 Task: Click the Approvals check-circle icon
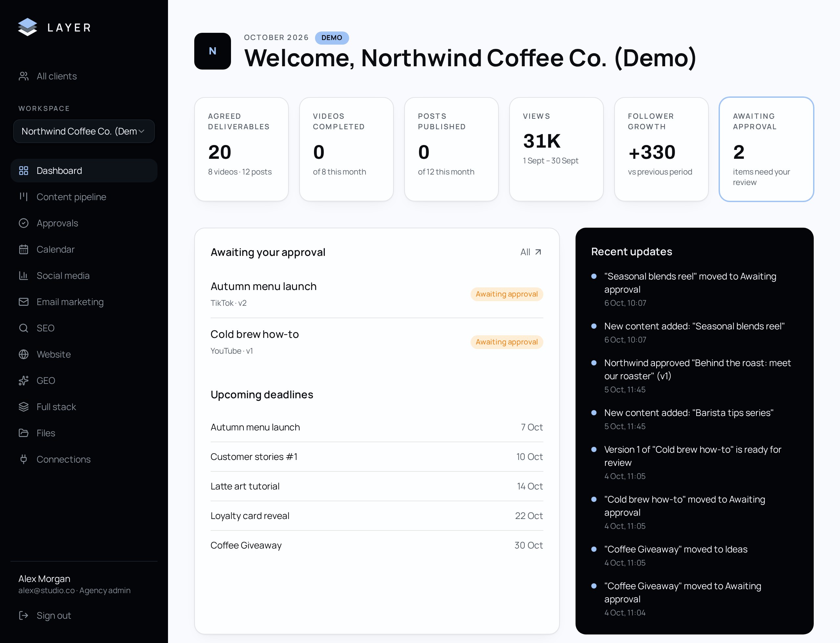click(x=24, y=223)
